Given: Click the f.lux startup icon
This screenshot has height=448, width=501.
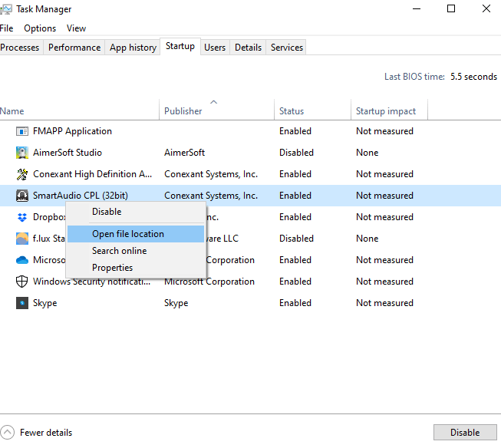Looking at the screenshot, I should pyautogui.click(x=22, y=239).
